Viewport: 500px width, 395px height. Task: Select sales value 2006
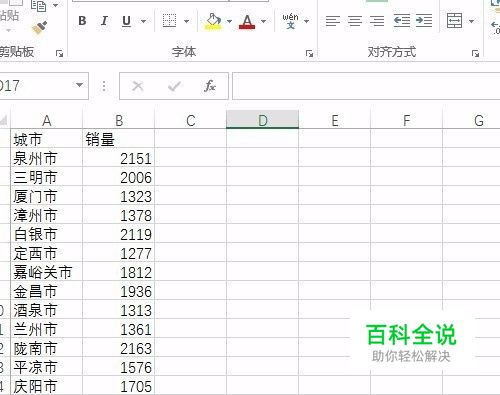(119, 177)
